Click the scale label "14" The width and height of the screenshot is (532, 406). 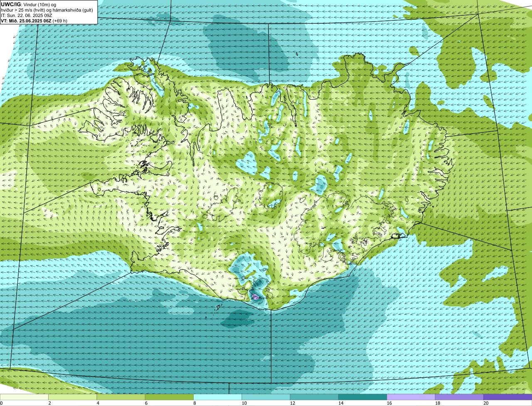coord(340,403)
